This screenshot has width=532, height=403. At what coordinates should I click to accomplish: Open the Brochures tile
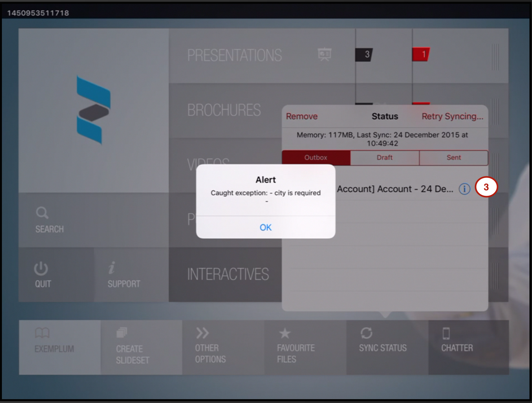coord(224,110)
